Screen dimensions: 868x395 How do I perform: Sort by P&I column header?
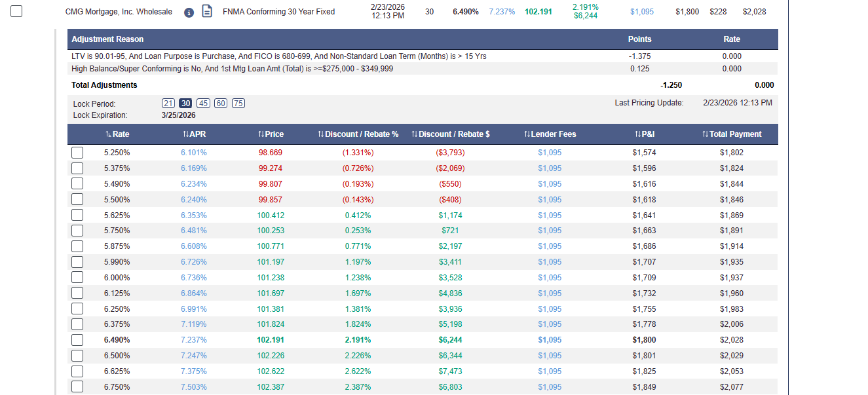point(645,134)
